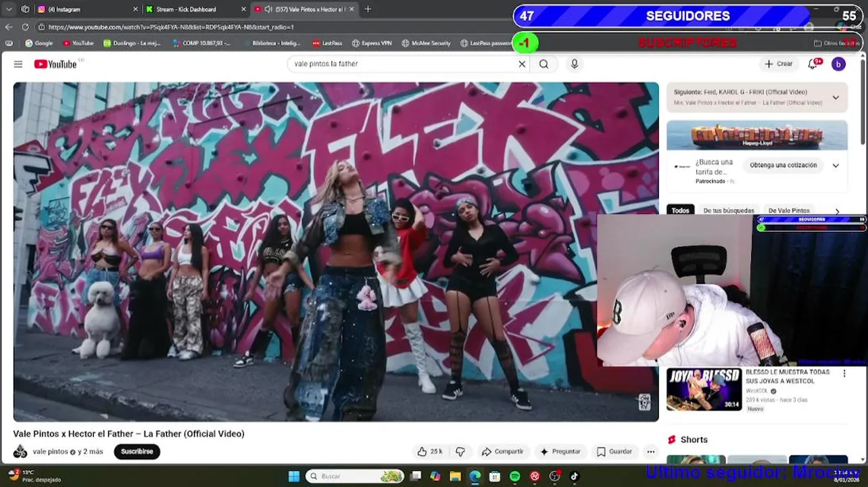Click the Guardar save button
Screen dimensions: 868x487
614,452
